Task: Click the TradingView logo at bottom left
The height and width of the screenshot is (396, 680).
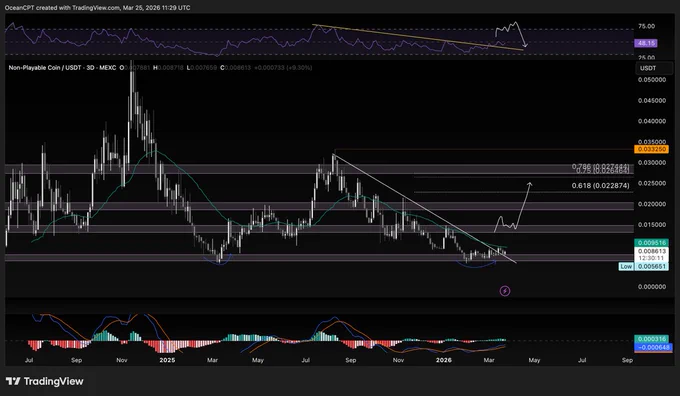Action: point(44,381)
